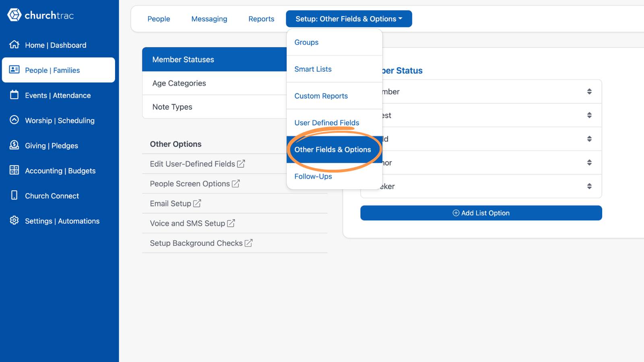Open the Voice and SMS Setup link
The width and height of the screenshot is (644, 362).
click(x=192, y=223)
